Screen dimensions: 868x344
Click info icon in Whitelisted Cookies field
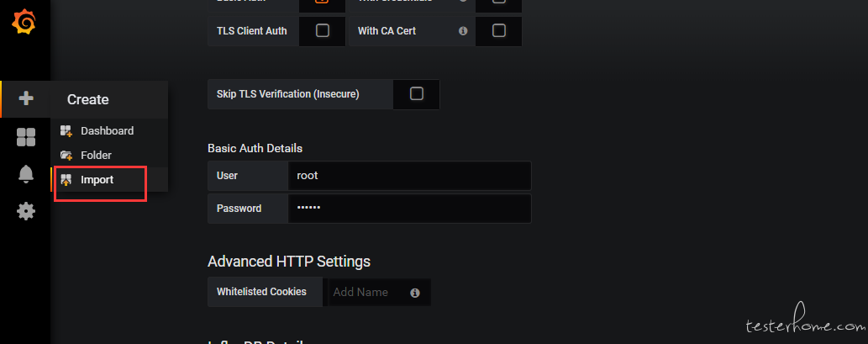pos(415,293)
